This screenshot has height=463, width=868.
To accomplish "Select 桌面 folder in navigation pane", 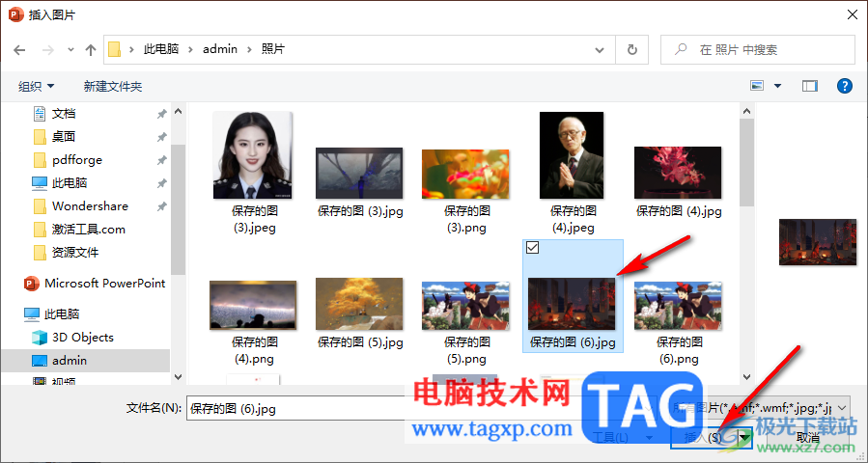I will 64,137.
